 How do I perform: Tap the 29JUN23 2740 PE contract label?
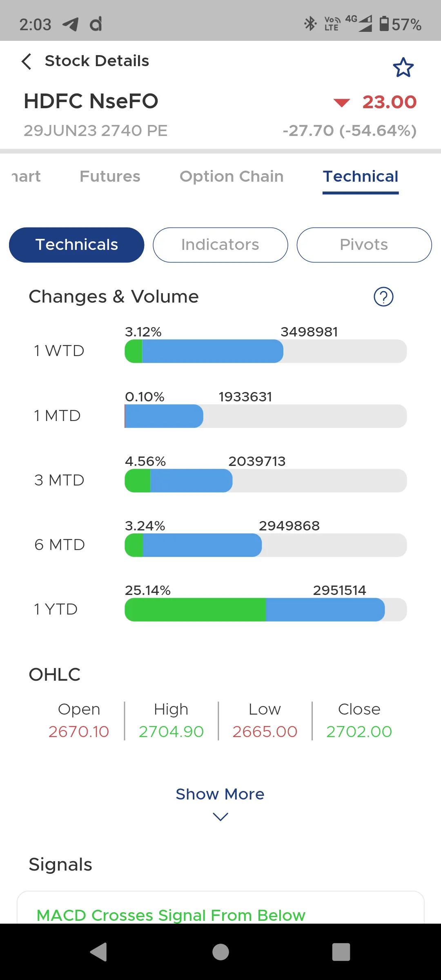pyautogui.click(x=96, y=131)
